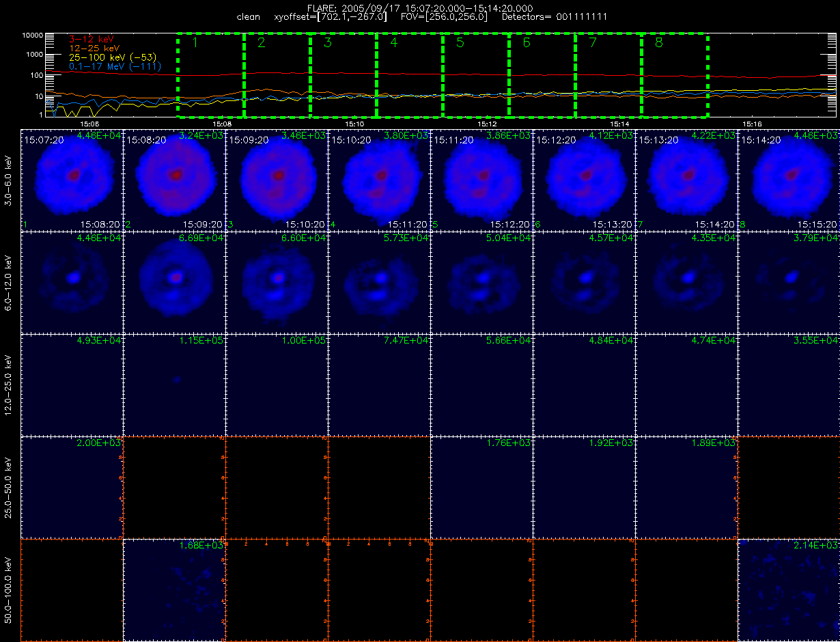
Task: Click the 15:11:20 end-time label of image 4
Action: click(x=407, y=224)
